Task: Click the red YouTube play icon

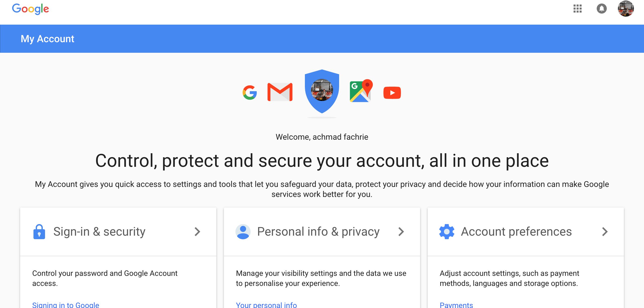Action: [392, 93]
